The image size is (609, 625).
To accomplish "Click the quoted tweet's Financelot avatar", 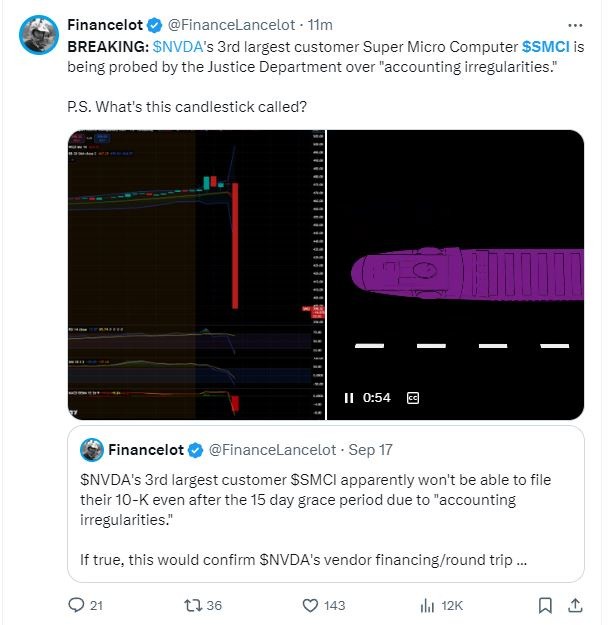I will tap(92, 449).
